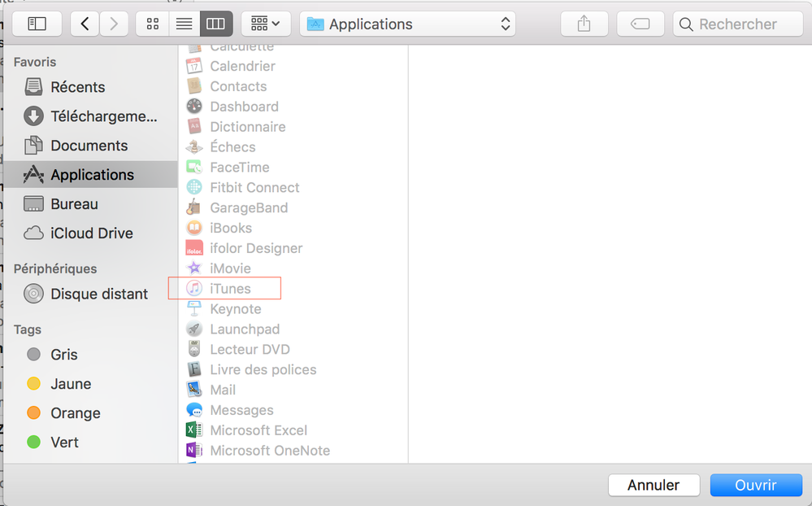Click the Contacts app icon

pyautogui.click(x=194, y=86)
